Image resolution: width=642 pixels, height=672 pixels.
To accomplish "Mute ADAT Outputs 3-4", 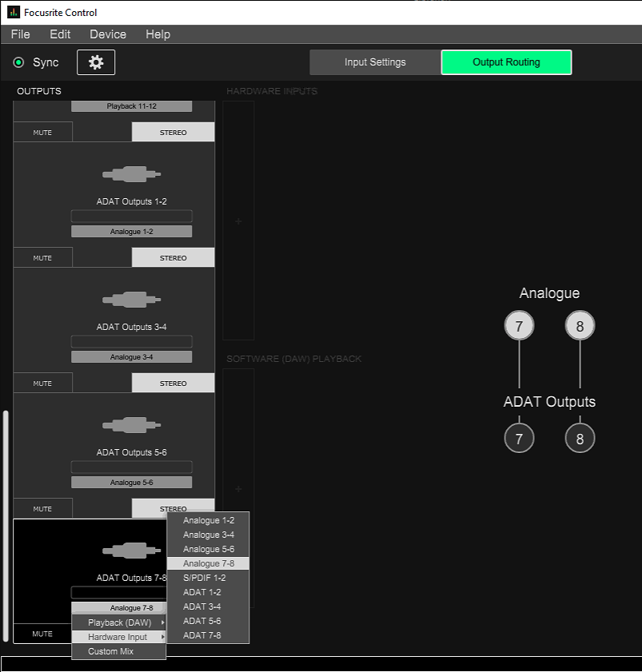I will pyautogui.click(x=43, y=383).
